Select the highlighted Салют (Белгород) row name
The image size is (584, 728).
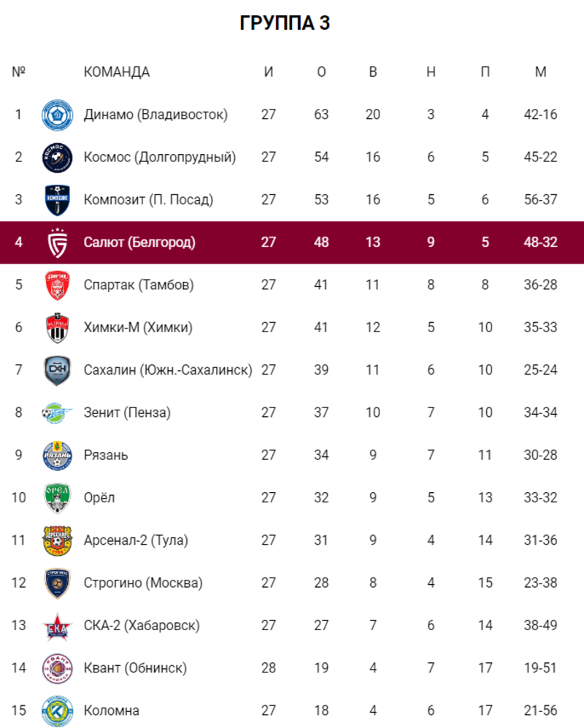click(139, 242)
